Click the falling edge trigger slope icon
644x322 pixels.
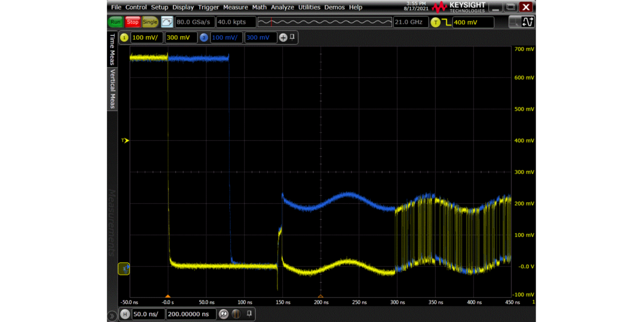tap(447, 23)
